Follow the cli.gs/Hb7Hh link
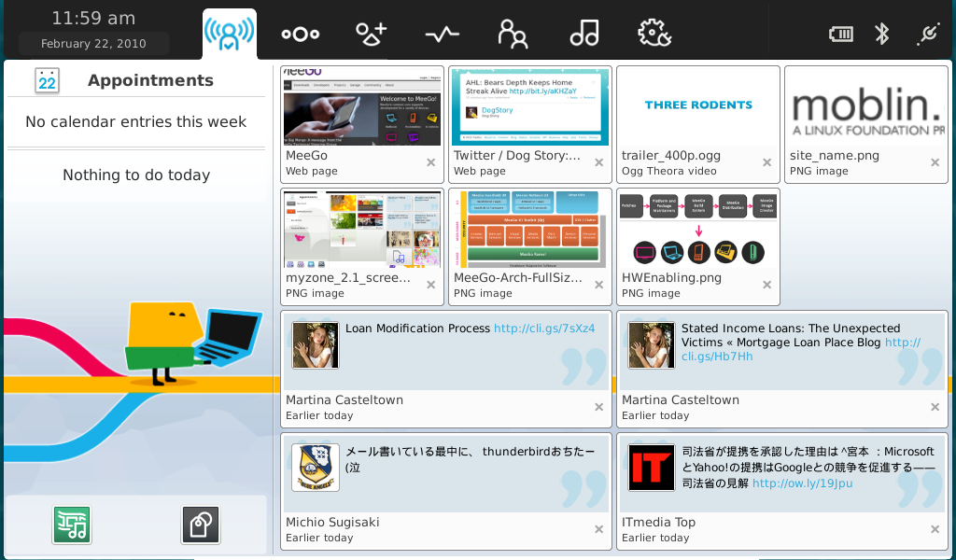The image size is (956, 560). tap(717, 357)
